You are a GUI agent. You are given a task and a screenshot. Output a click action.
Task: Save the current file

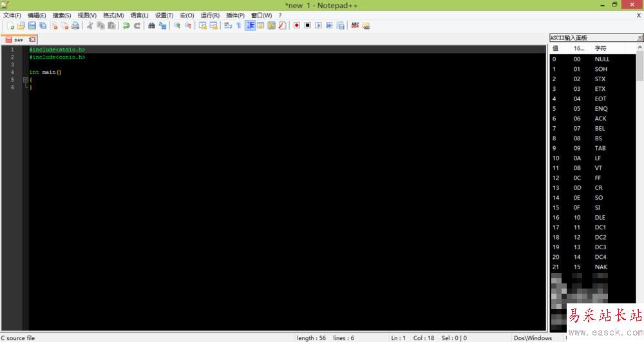[32, 26]
